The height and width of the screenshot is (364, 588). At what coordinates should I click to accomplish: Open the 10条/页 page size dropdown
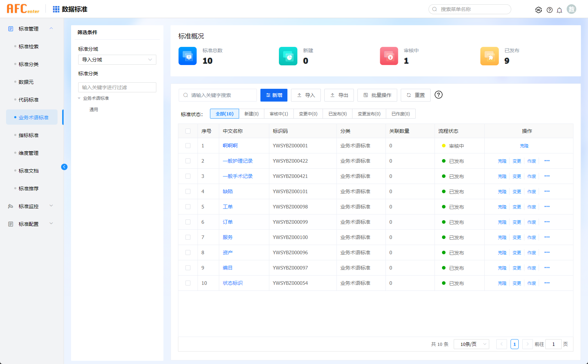[x=471, y=344]
